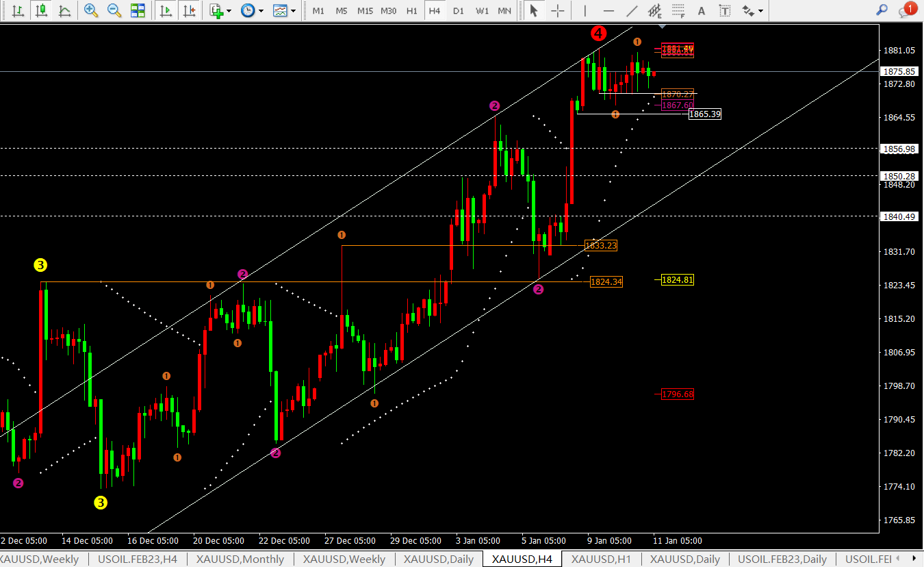Click the 14 Dec 05:00 time label
The height and width of the screenshot is (567, 924).
tap(88, 541)
